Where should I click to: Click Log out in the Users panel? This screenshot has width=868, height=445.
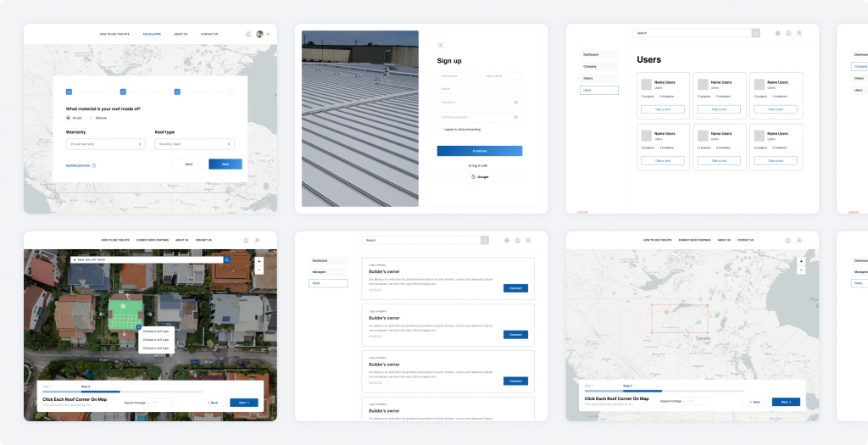pos(581,212)
